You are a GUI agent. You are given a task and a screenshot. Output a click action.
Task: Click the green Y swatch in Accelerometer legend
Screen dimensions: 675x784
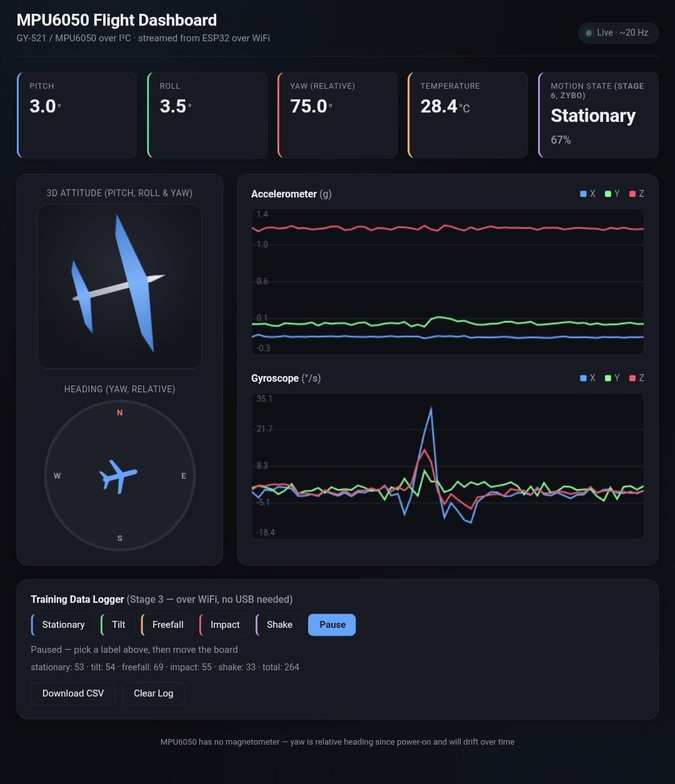(608, 194)
